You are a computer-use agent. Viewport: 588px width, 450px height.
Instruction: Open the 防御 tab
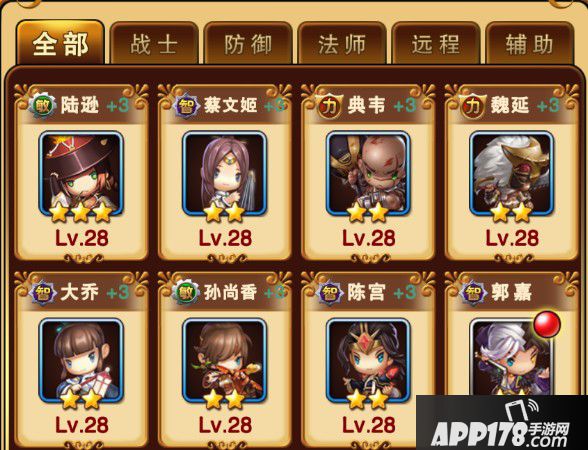(248, 43)
